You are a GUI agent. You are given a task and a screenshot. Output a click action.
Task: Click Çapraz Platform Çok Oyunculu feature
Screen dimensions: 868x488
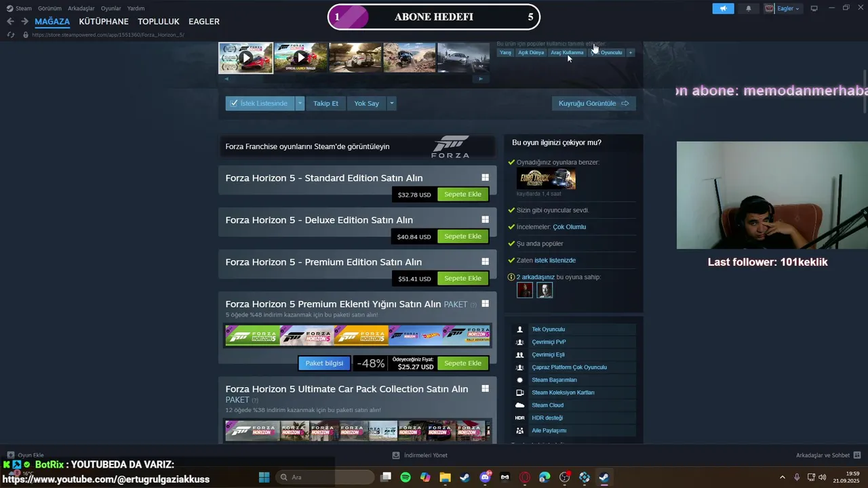coord(574,367)
